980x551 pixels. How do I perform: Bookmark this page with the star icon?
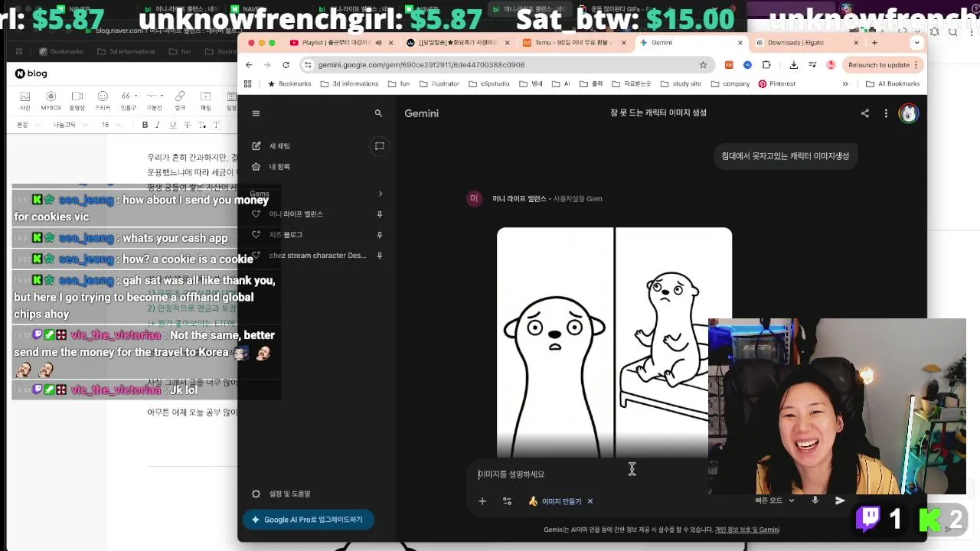(703, 65)
